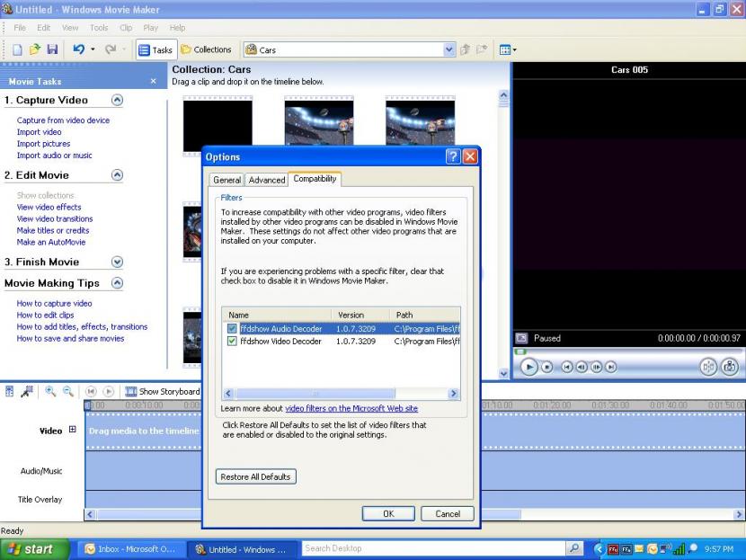
Task: Click the preview monitor seek bar
Action: click(627, 352)
